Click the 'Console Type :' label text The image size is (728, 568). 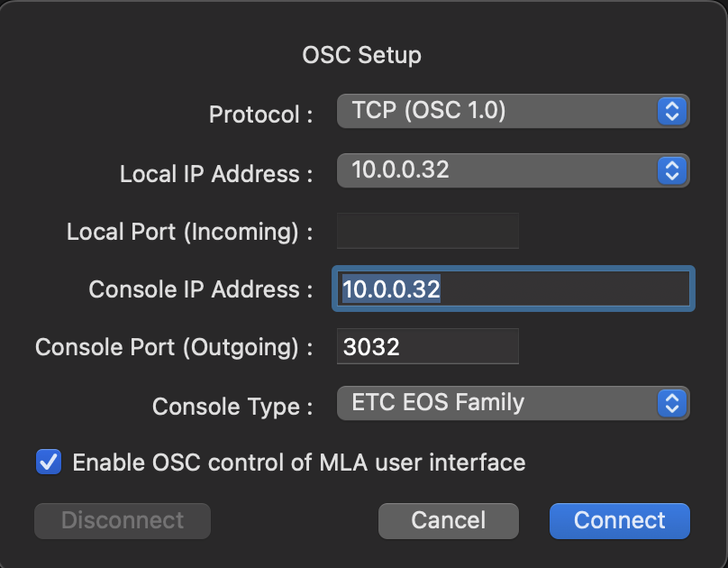click(232, 406)
